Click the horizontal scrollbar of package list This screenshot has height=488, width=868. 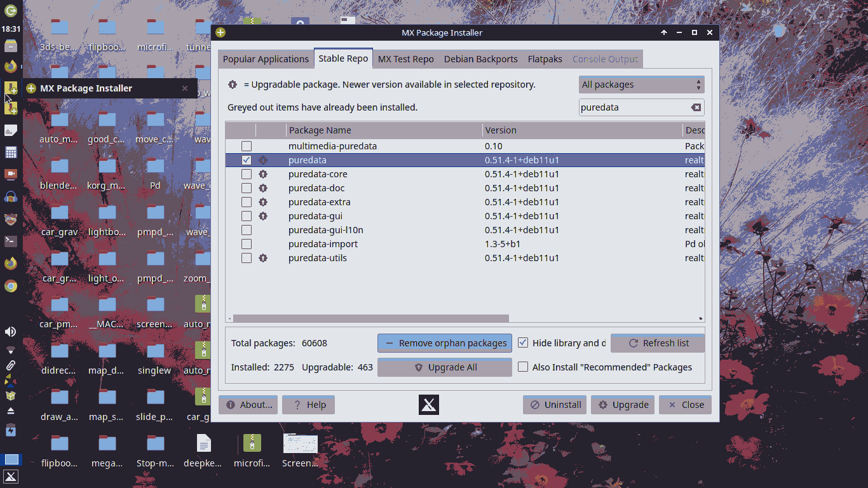tap(371, 318)
